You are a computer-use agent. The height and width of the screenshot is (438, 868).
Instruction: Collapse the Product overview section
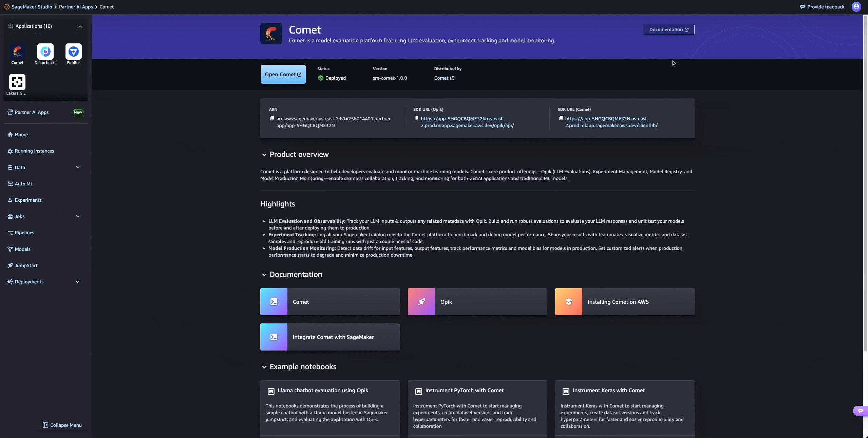click(264, 155)
